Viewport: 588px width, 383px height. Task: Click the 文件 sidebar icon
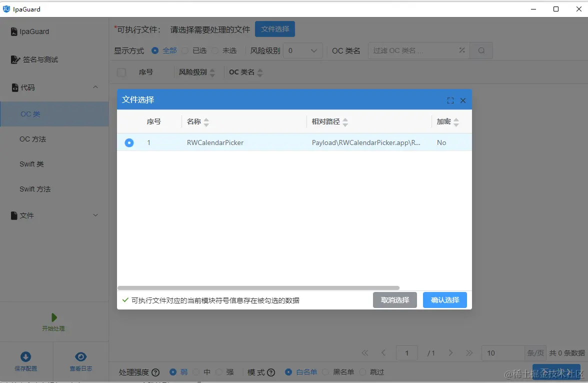click(13, 215)
